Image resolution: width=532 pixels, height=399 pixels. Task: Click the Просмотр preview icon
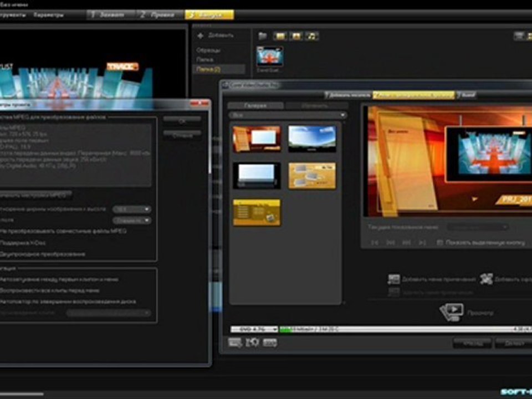(x=452, y=312)
